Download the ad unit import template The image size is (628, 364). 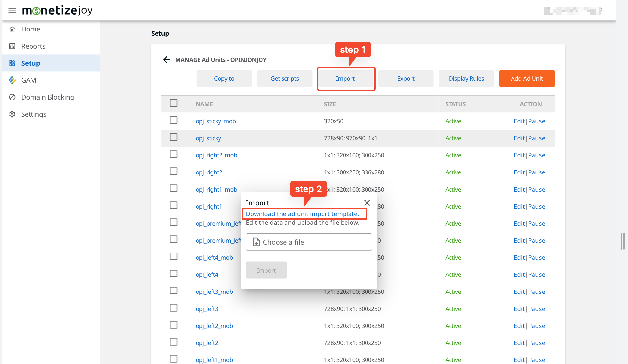(302, 214)
